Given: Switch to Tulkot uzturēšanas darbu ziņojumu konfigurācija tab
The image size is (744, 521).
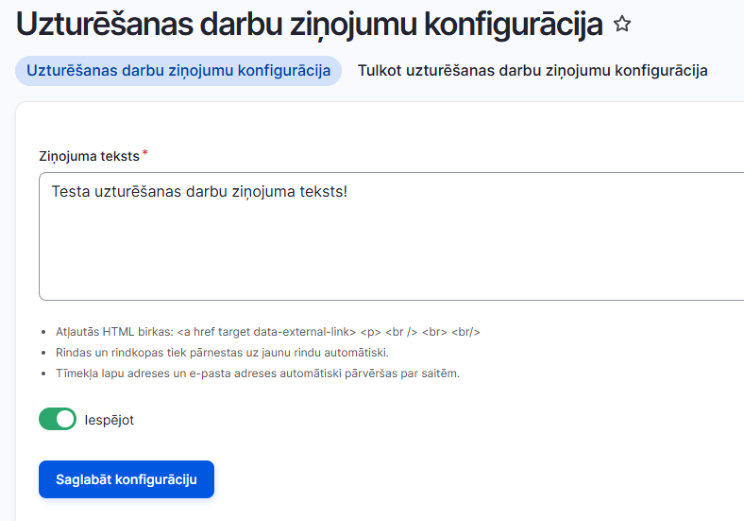Looking at the screenshot, I should coord(532,71).
